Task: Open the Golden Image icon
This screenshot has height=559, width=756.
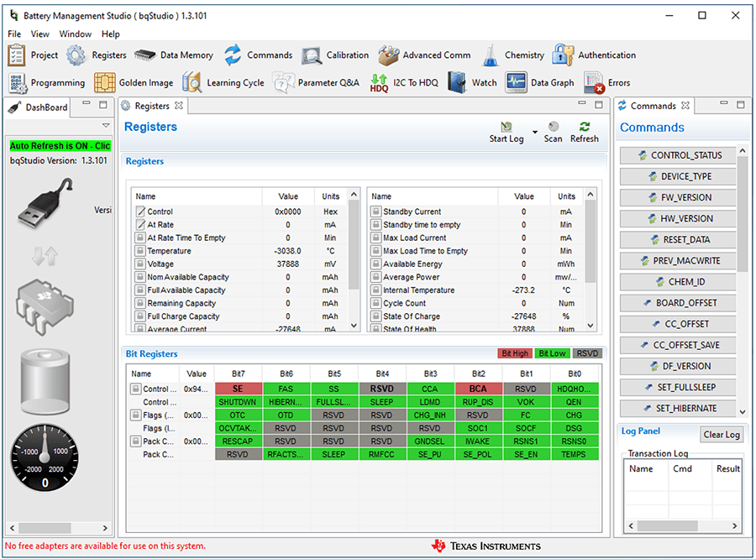Action: [x=105, y=82]
